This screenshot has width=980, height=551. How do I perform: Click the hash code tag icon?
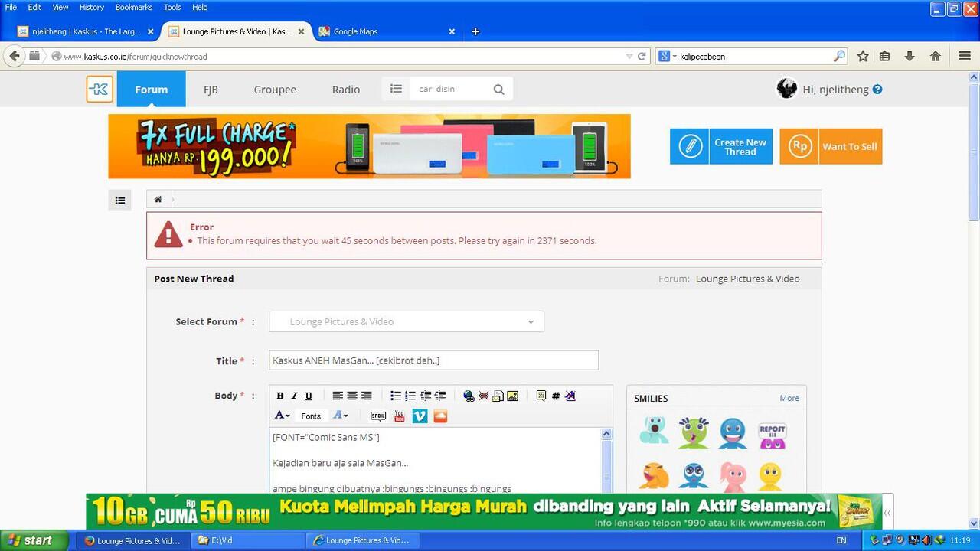pos(556,396)
